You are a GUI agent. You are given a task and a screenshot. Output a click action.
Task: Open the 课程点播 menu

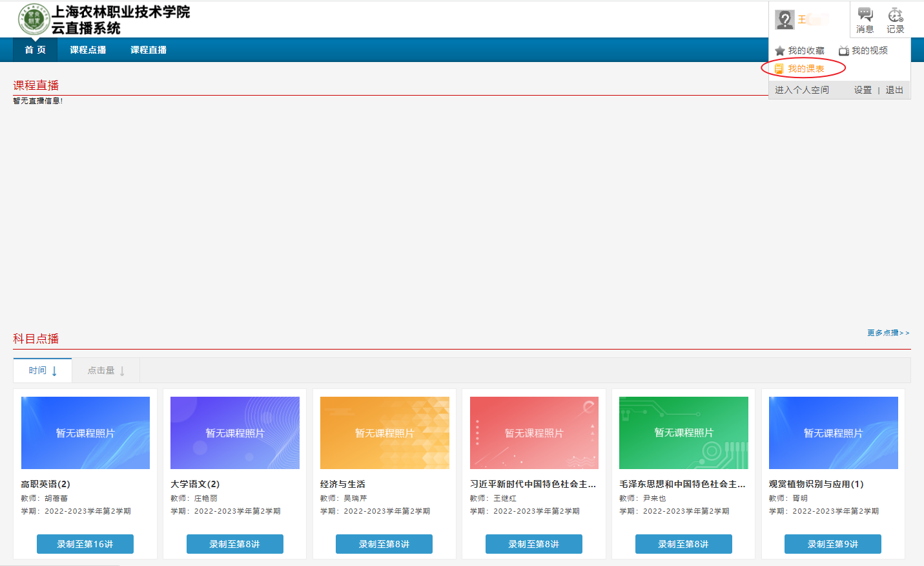88,50
